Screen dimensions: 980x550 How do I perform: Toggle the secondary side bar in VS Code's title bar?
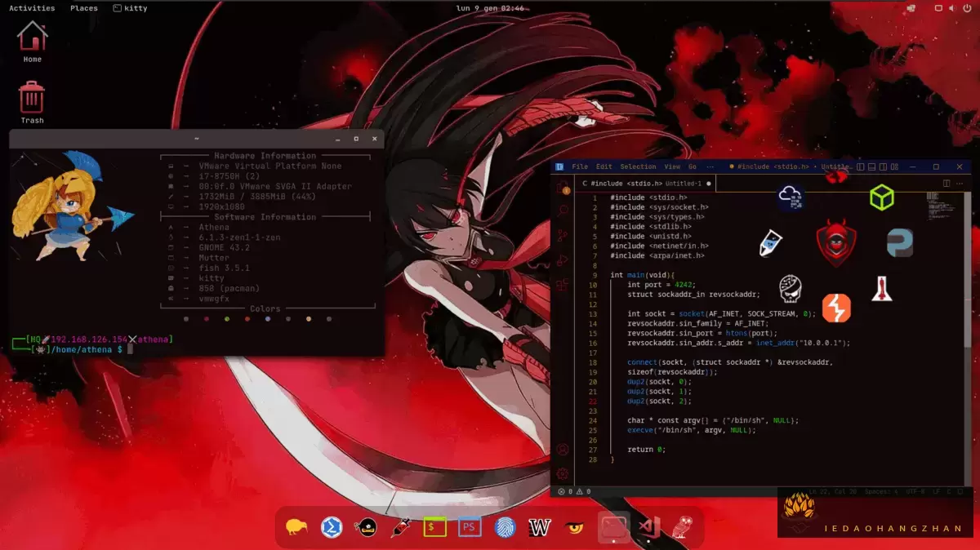[884, 166]
